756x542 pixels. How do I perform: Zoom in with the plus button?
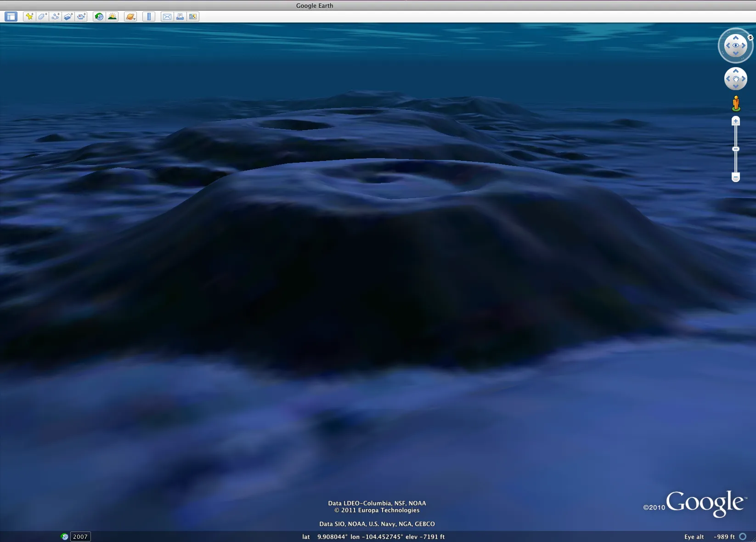pyautogui.click(x=736, y=121)
